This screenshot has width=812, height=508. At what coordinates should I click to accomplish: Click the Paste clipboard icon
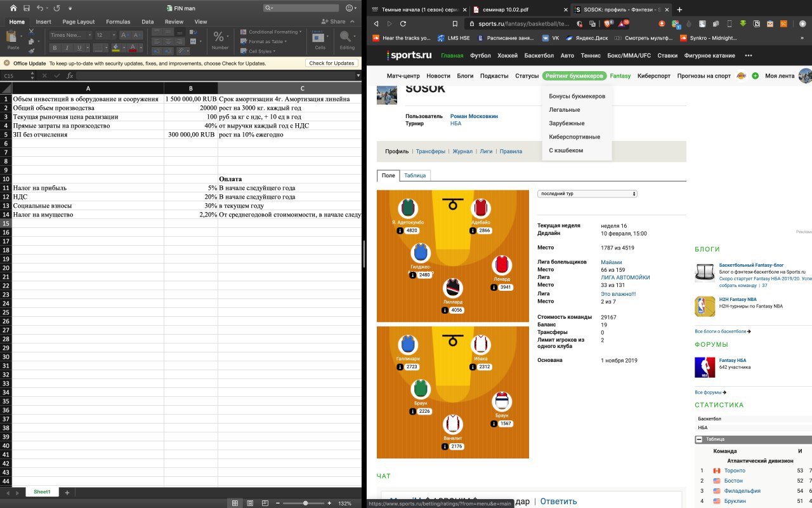pyautogui.click(x=13, y=37)
